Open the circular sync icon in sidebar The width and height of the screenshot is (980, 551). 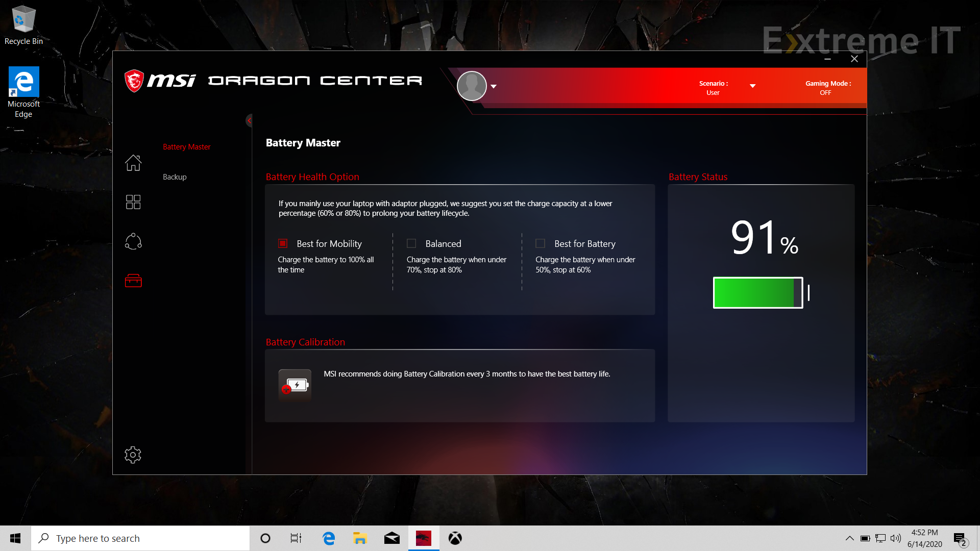133,241
